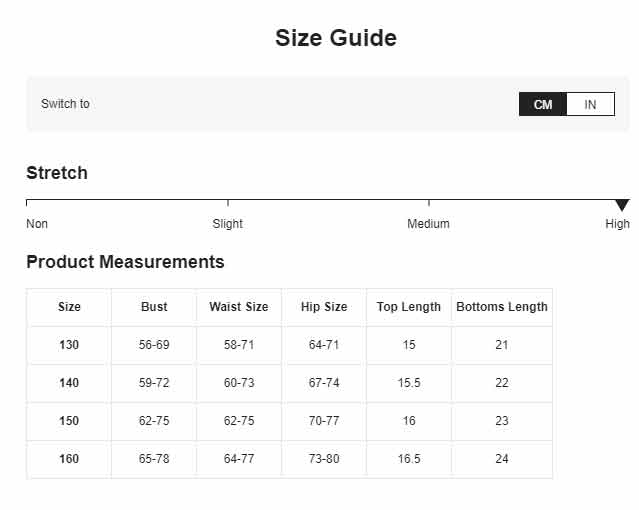
Task: Click the size 140 row label
Action: point(69,383)
